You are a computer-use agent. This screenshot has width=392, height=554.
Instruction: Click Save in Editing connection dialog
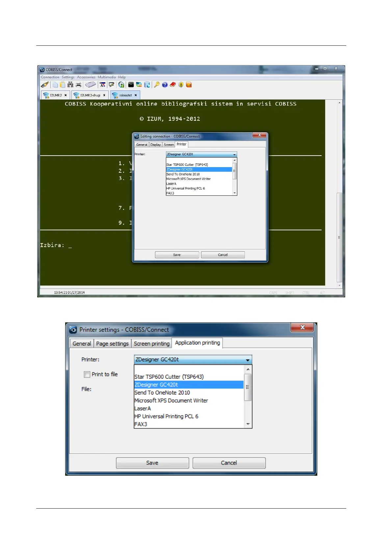[177, 255]
